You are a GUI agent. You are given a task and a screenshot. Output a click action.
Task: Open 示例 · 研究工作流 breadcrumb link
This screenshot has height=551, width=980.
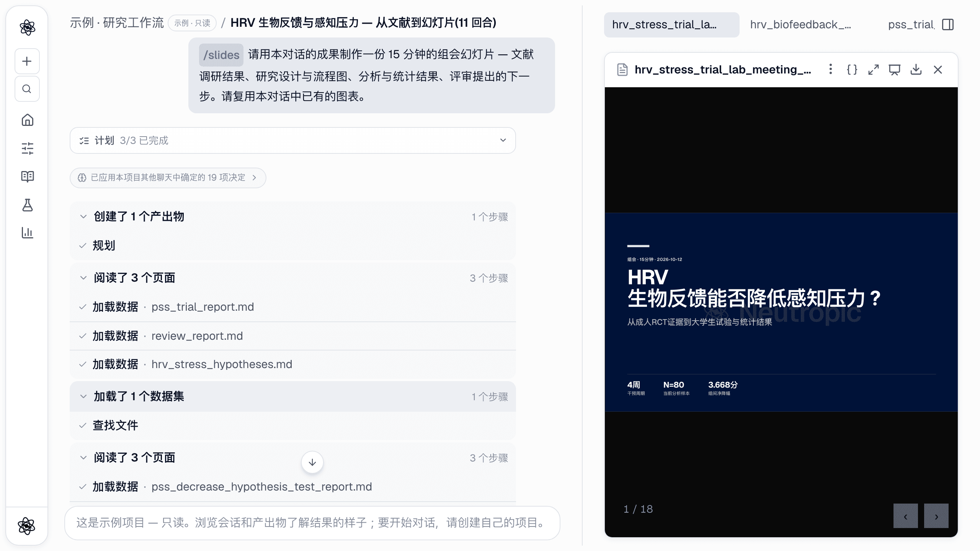117,23
